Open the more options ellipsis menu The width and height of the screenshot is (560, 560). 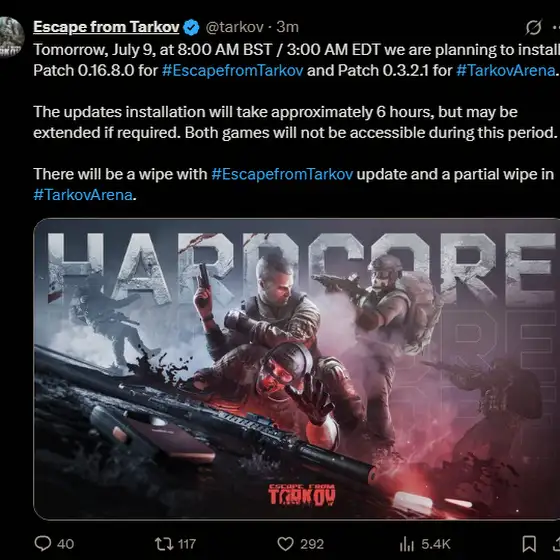(x=556, y=27)
